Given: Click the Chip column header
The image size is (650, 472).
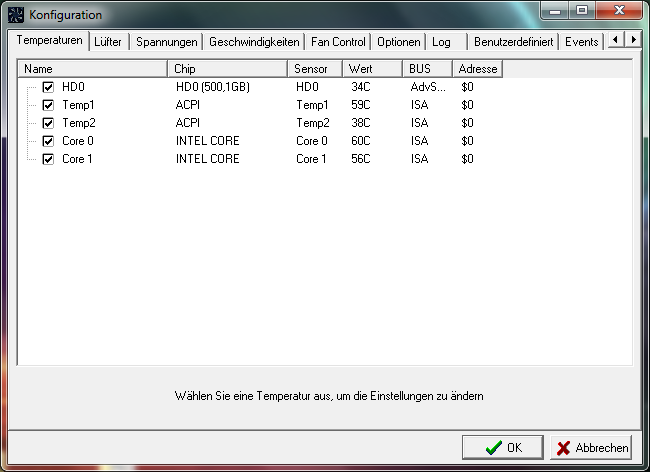Looking at the screenshot, I should [x=228, y=69].
